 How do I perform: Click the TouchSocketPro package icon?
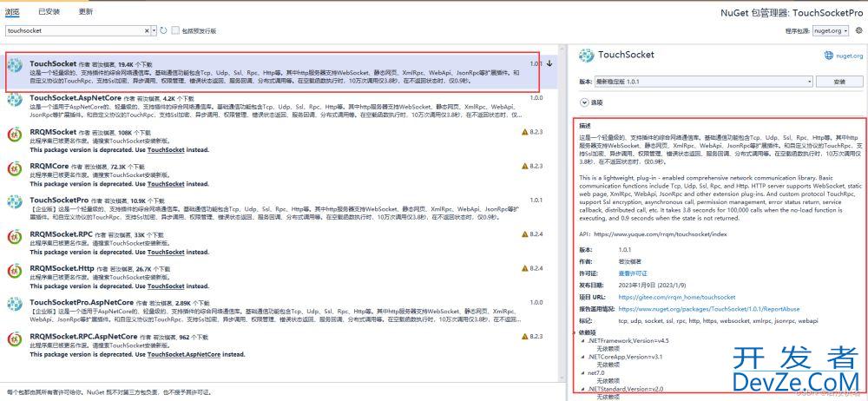15,202
